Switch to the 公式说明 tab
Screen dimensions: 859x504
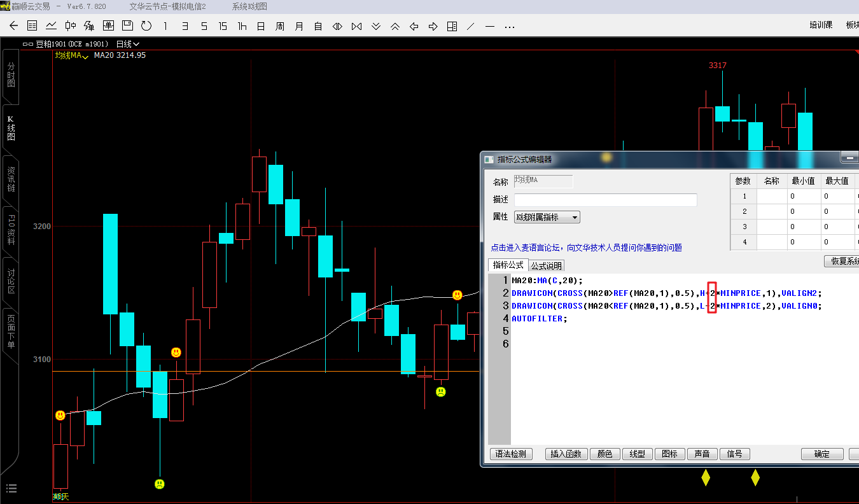(x=547, y=265)
